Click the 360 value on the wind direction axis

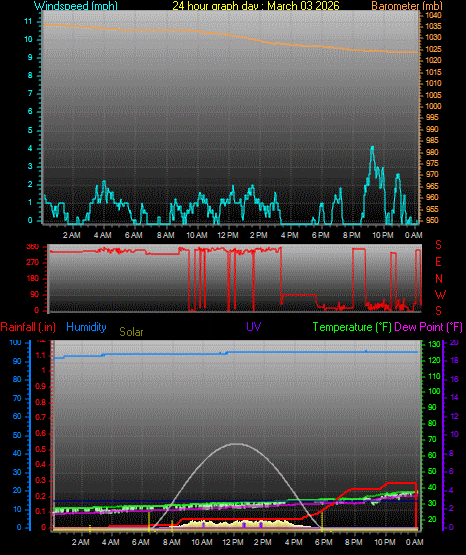[33, 247]
